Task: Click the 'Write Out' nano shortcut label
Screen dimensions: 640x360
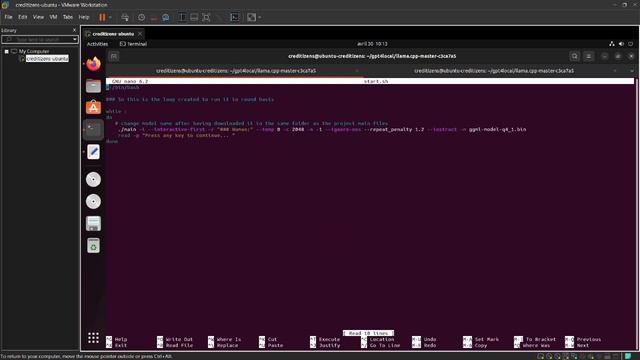Action: tap(179, 339)
